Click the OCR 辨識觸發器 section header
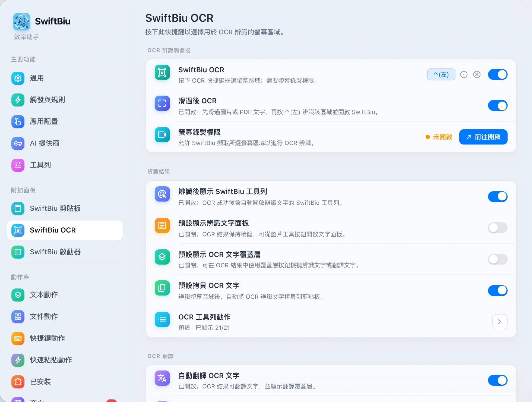The height and width of the screenshot is (402, 532). point(169,50)
